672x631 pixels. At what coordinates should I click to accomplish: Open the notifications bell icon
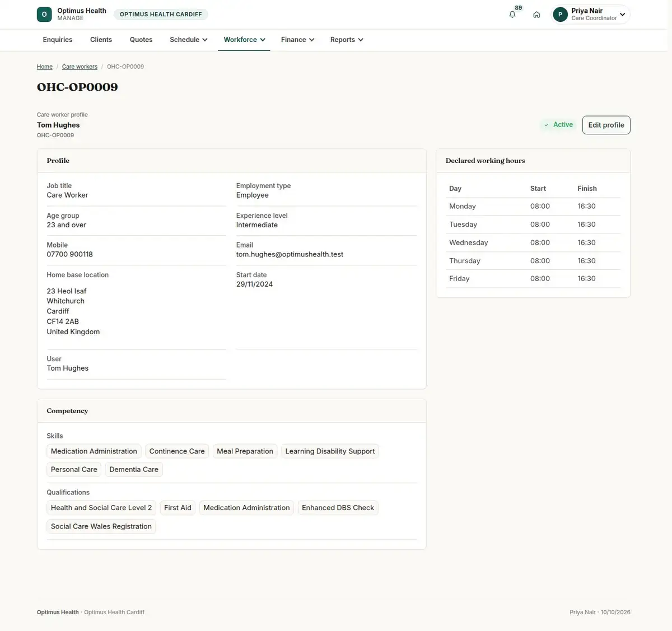pos(512,15)
